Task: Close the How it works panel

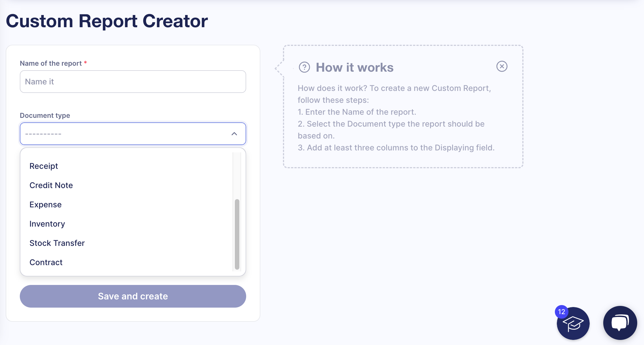Action: pos(502,67)
